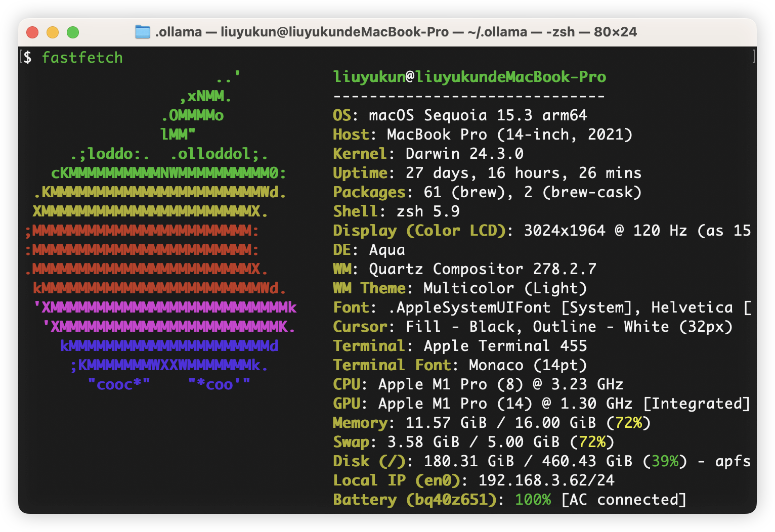This screenshot has height=532, width=775.
Task: Click the green 100% Battery value
Action: [533, 500]
